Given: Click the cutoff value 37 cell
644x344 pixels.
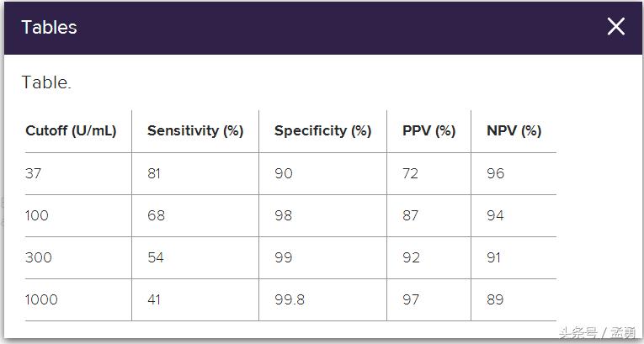Looking at the screenshot, I should (x=34, y=173).
